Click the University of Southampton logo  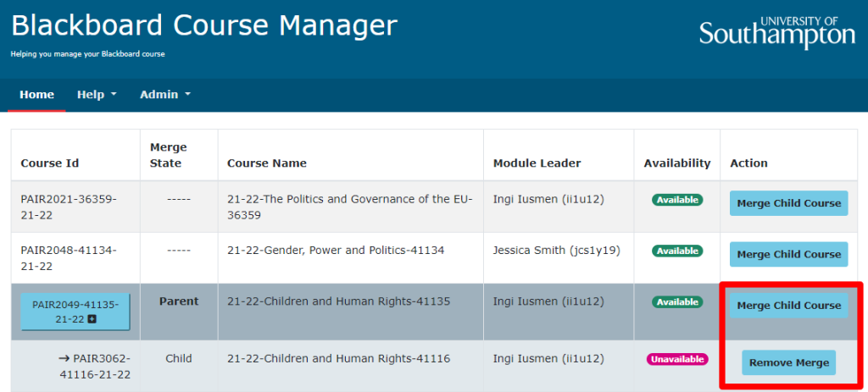tap(777, 31)
